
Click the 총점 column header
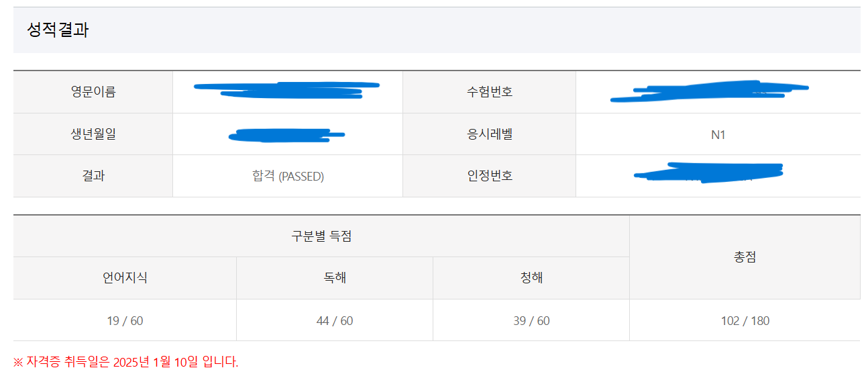(745, 257)
